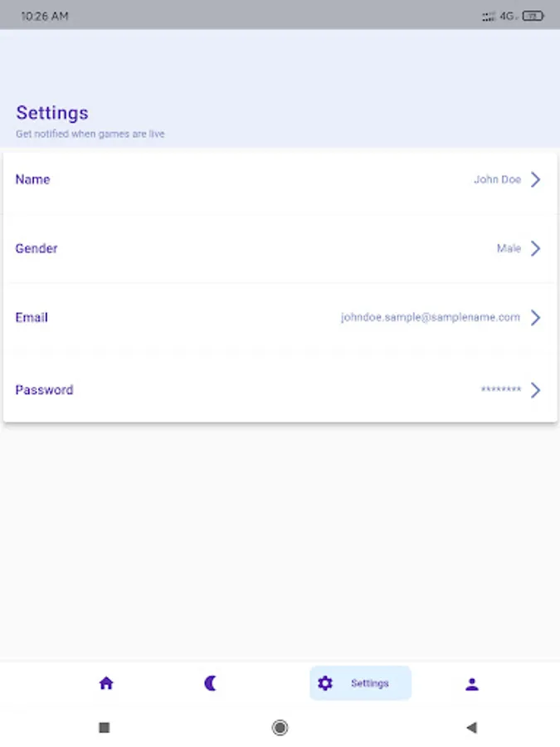Open the Email row chevron arrow
560x747 pixels.
click(x=536, y=317)
